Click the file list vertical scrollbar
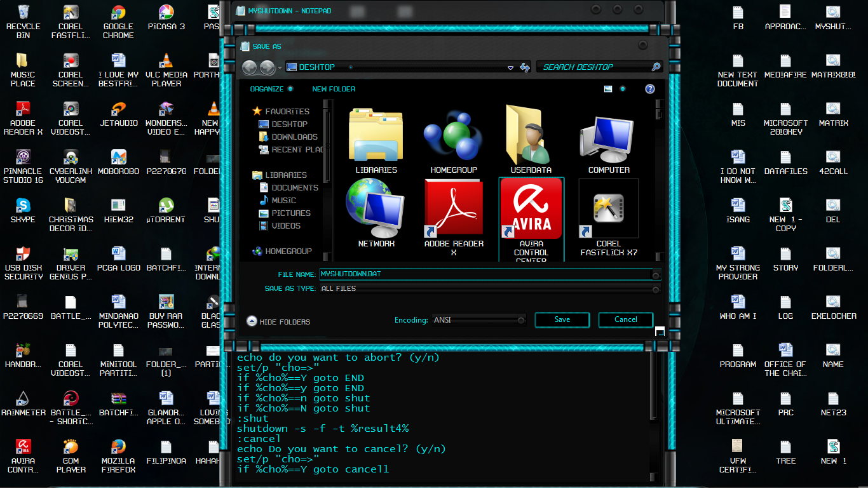 point(659,179)
